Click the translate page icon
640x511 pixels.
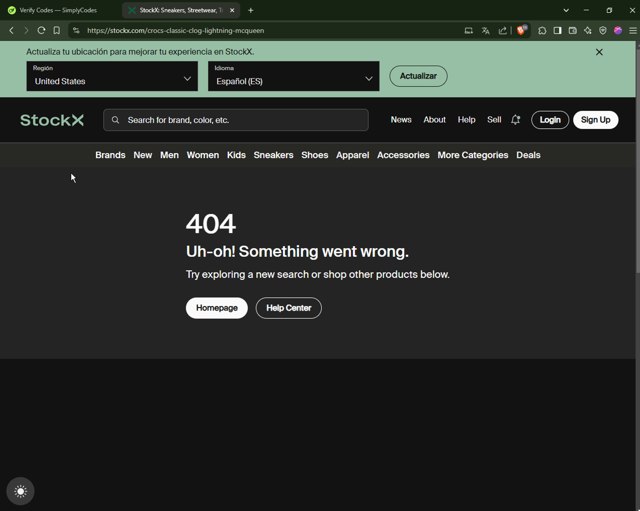[485, 31]
